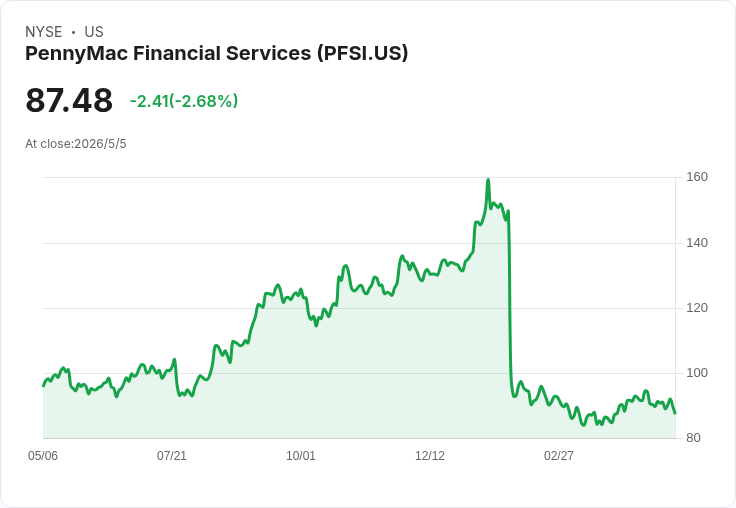Click the PennyMac Financial Services (PFSI.US) title
The image size is (736, 508).
click(216, 54)
